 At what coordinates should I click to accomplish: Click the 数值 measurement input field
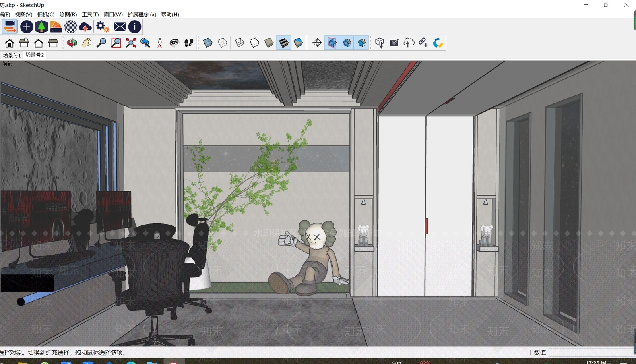coord(591,352)
